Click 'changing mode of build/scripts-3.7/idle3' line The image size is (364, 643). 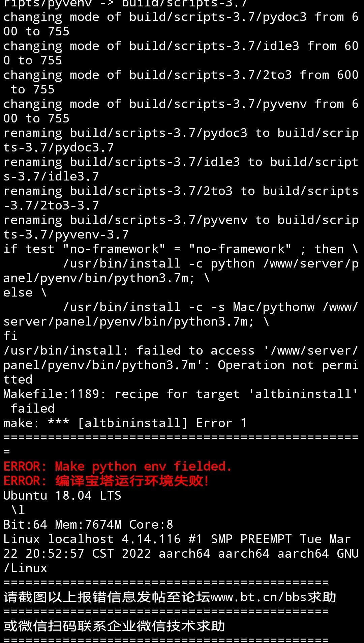click(x=181, y=53)
